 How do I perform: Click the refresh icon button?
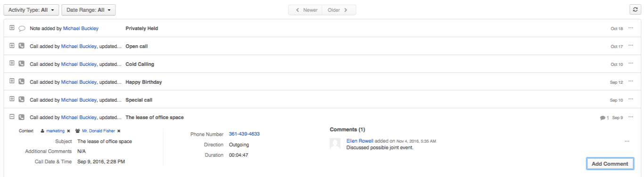(635, 10)
